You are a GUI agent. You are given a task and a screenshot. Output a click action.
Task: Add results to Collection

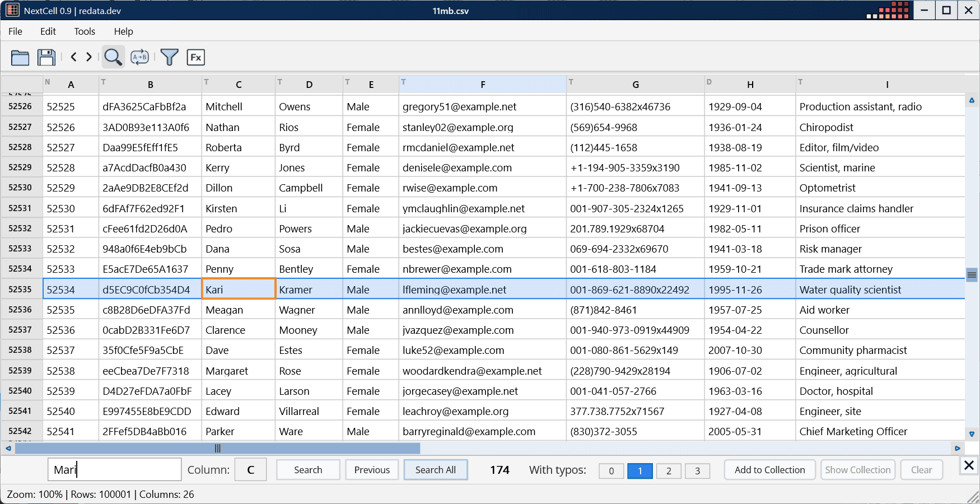click(x=769, y=469)
